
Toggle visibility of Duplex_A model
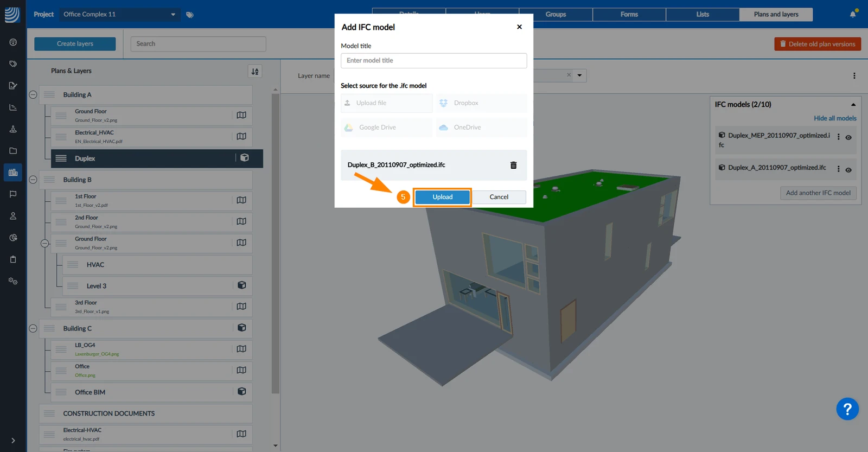[848, 170]
